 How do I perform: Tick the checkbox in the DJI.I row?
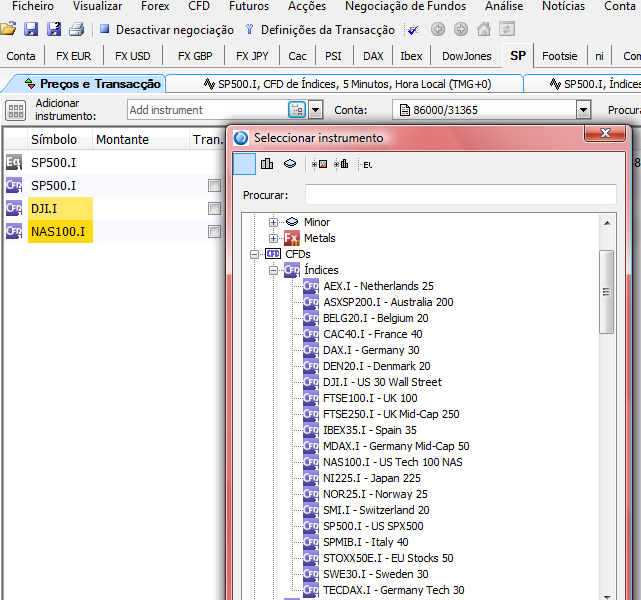click(214, 208)
